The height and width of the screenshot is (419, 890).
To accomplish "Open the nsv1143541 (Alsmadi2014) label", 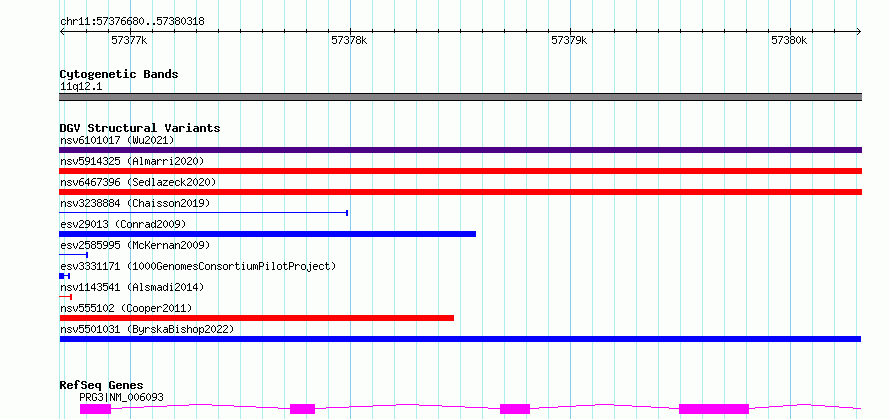I will 132,287.
